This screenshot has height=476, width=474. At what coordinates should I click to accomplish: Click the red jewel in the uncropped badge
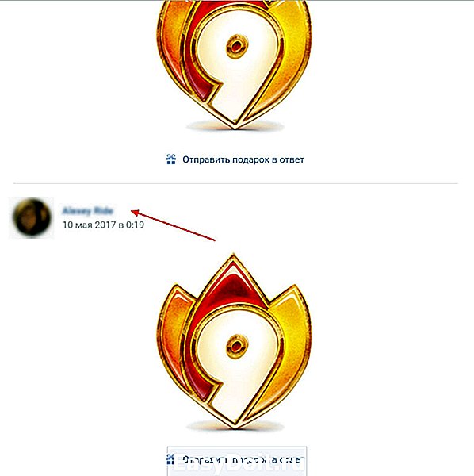tap(237, 346)
